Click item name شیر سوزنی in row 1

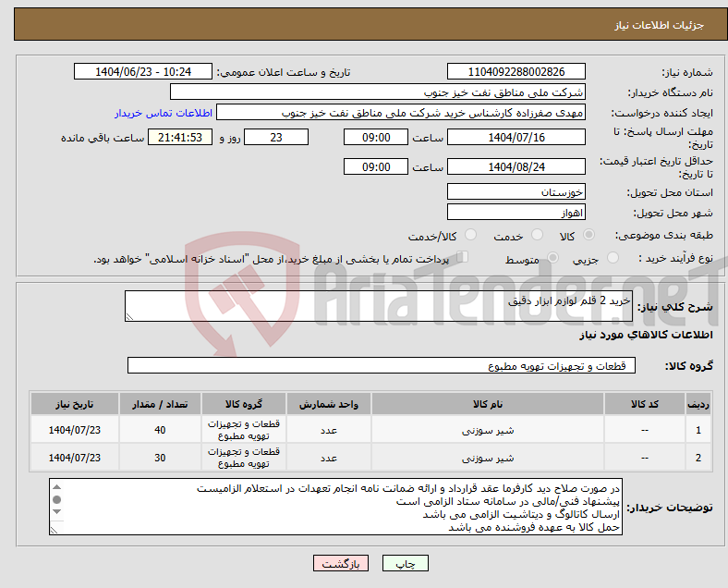click(x=488, y=431)
